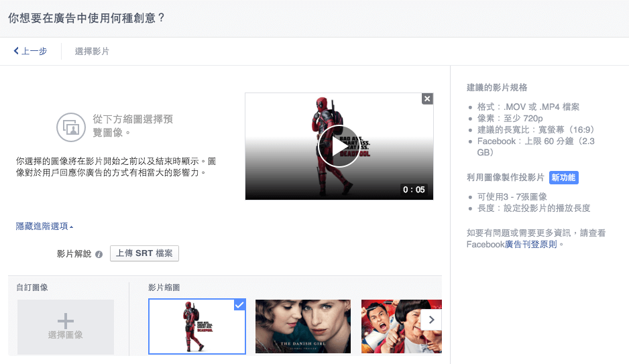629x364 pixels.
Task: Click the 像素：至少 720p bullet text
Action: (510, 118)
